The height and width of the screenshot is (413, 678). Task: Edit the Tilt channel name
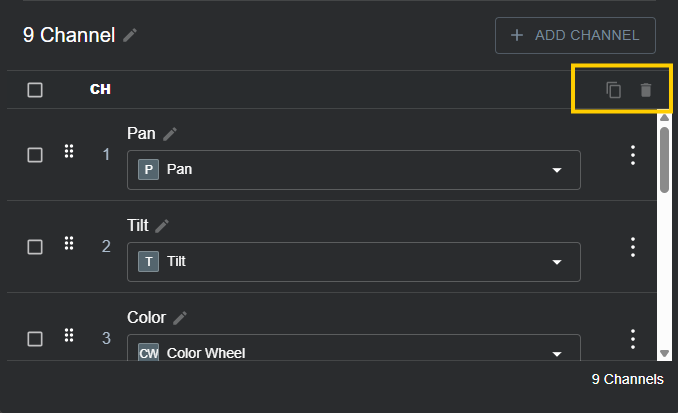point(162,226)
